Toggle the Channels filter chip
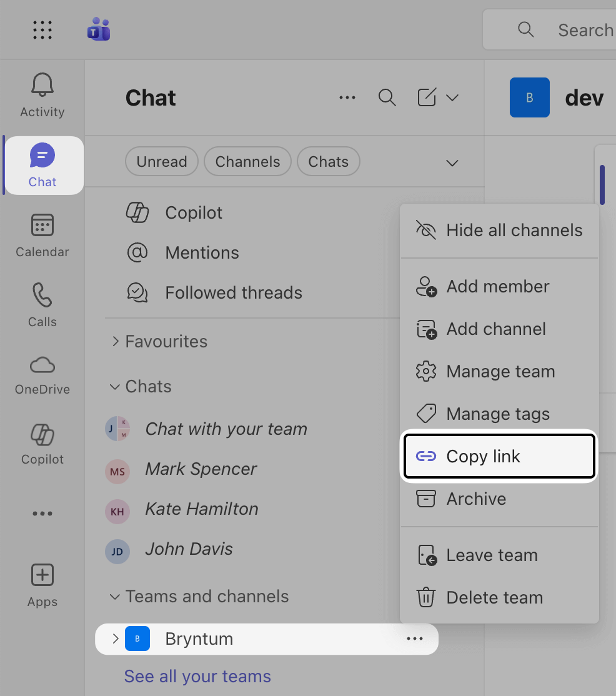Screen dimensions: 616x696 [247, 162]
